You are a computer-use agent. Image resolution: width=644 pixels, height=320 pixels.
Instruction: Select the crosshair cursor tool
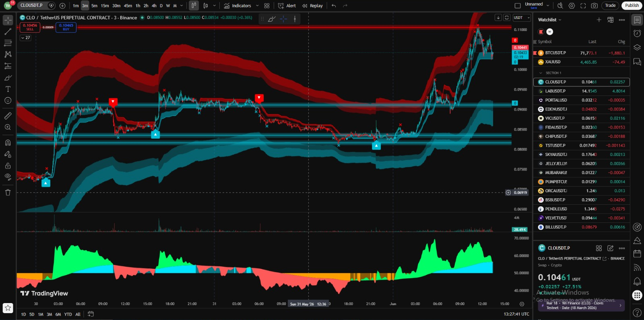tap(8, 20)
